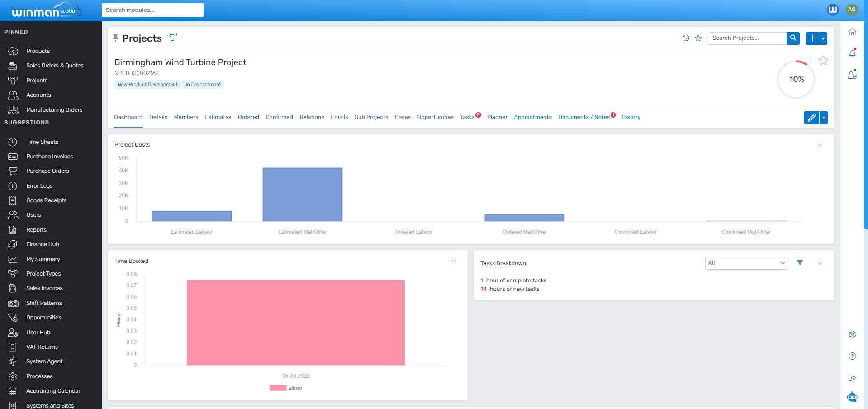Click the blue plus add button
The image size is (868, 409).
(x=812, y=38)
